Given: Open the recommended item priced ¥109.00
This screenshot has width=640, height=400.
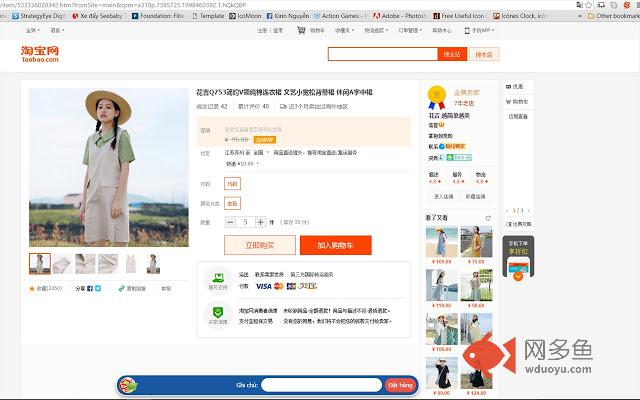Looking at the screenshot, I should 442,329.
